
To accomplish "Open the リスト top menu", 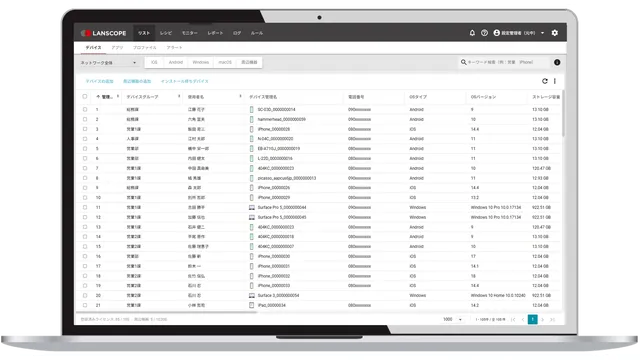I will (x=144, y=33).
